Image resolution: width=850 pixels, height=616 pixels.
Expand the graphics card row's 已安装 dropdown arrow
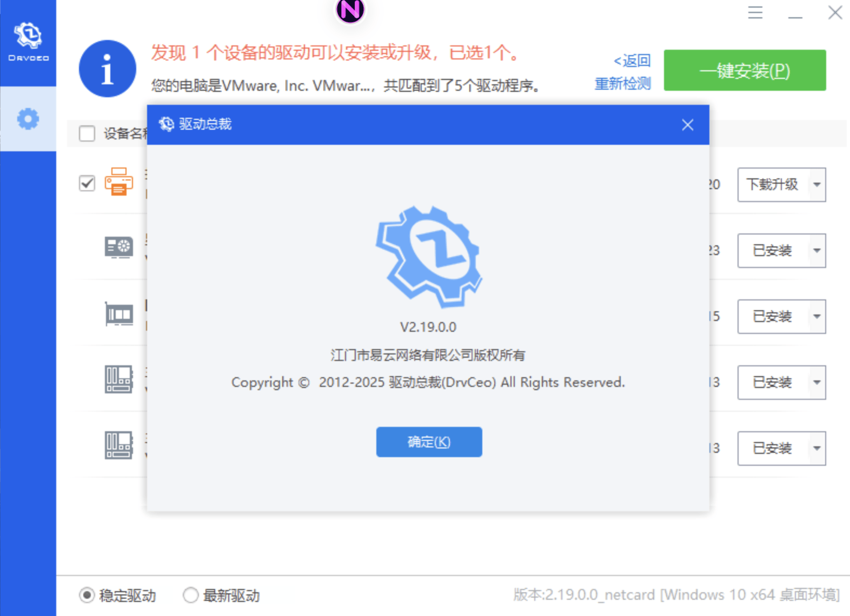(x=817, y=251)
